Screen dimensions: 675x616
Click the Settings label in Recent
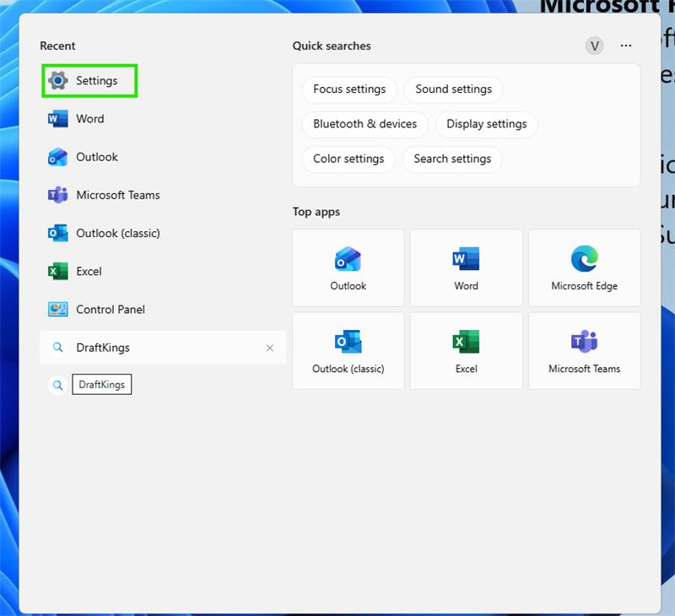pos(97,81)
